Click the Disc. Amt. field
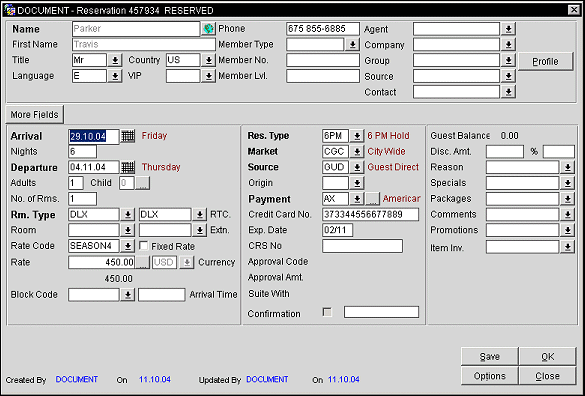Screen dimensions: 585x396 click(505, 152)
